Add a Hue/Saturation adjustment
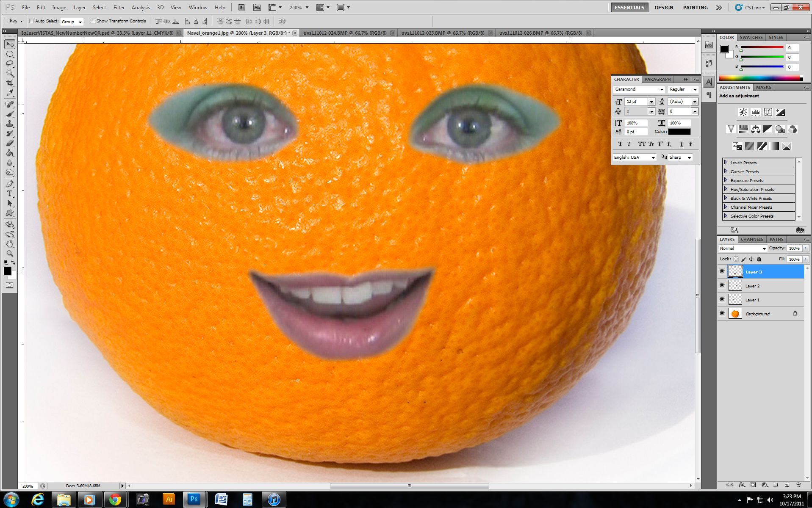The image size is (812, 508). 743,130
